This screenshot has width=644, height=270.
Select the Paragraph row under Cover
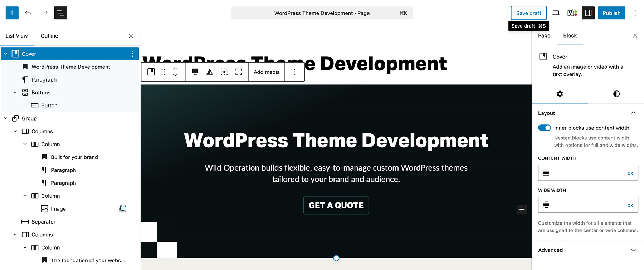[x=70, y=80]
